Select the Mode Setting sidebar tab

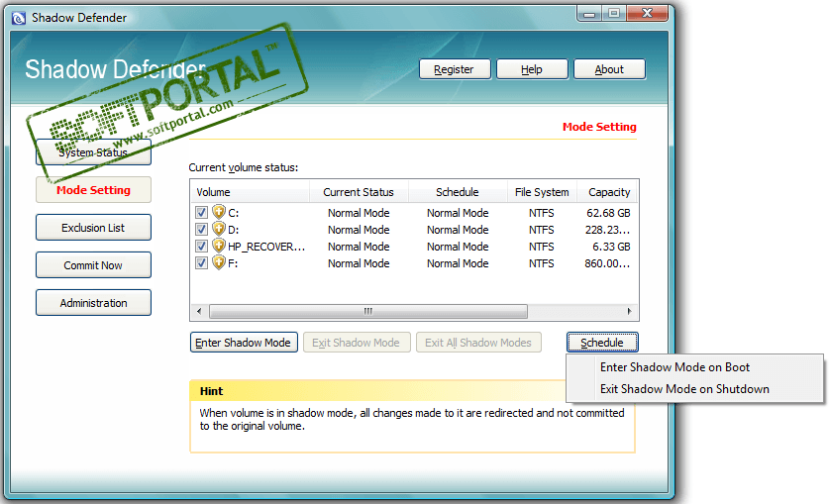coord(93,190)
